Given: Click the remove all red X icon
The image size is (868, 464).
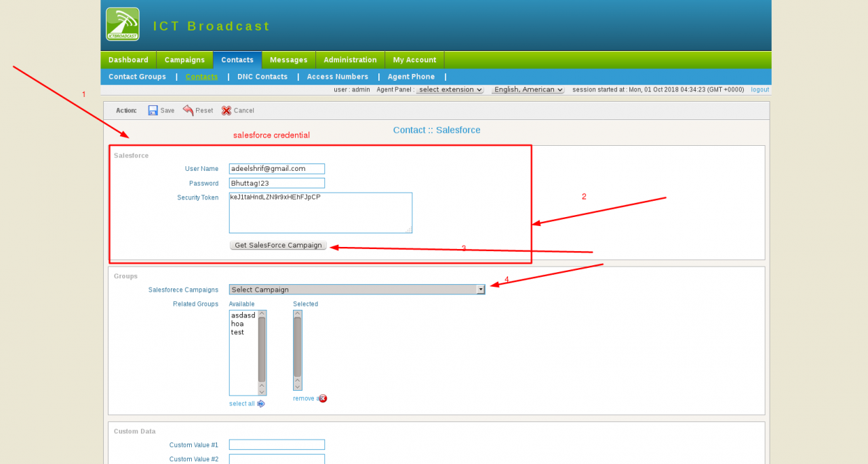Looking at the screenshot, I should pyautogui.click(x=322, y=398).
